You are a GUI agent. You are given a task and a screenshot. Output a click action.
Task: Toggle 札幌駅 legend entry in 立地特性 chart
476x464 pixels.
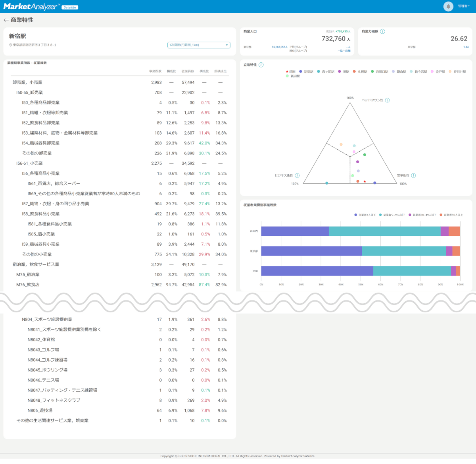point(360,72)
